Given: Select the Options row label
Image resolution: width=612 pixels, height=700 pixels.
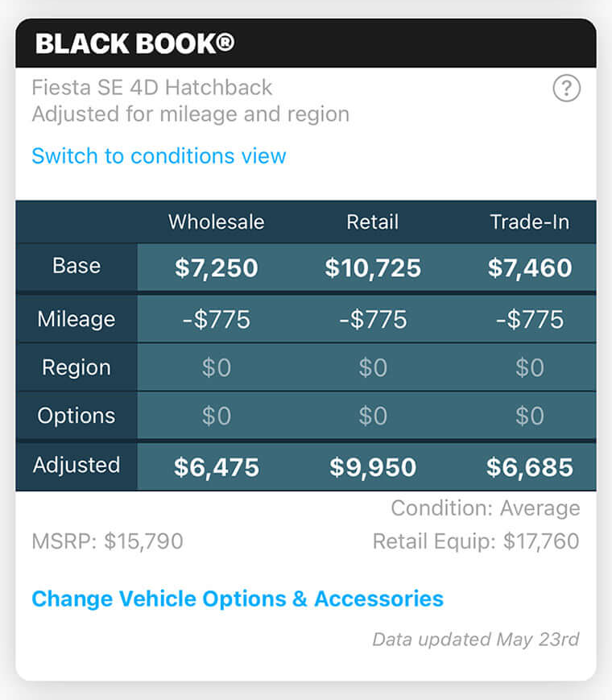Looking at the screenshot, I should [x=76, y=416].
